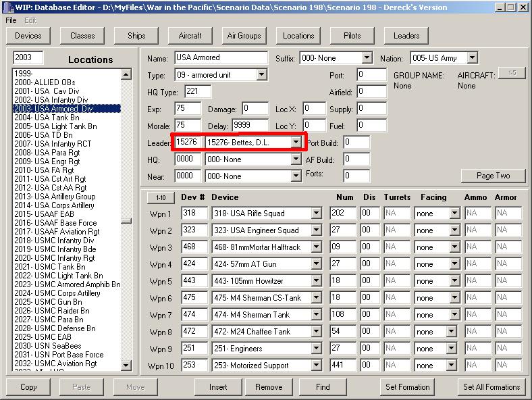
Task: Open Wpn 10 device dropdown Motorized Support
Action: 316,366
